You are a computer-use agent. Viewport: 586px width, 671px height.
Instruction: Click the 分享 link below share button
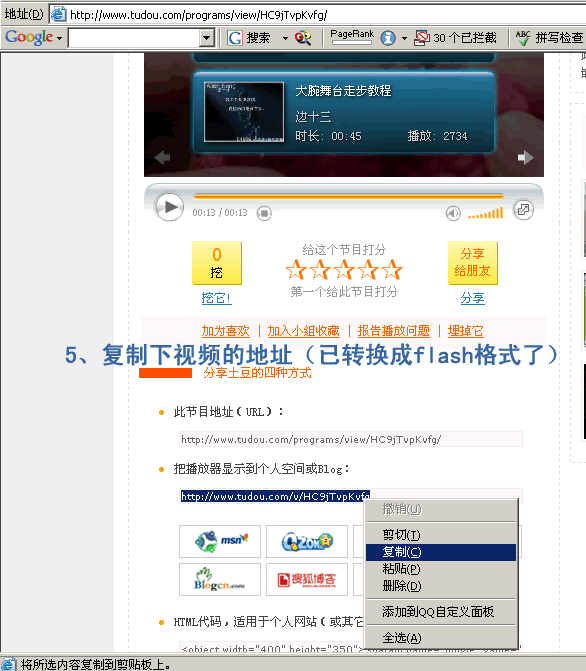(473, 298)
